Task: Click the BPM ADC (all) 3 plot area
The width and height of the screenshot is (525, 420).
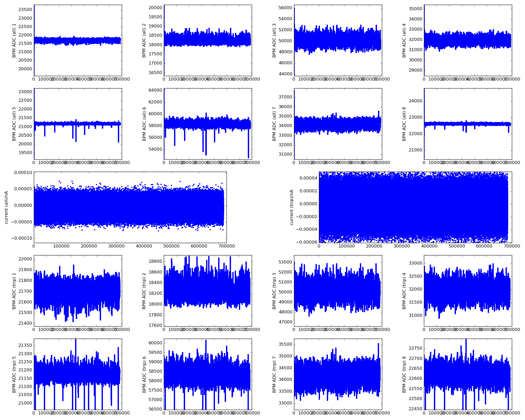Action: 338,40
